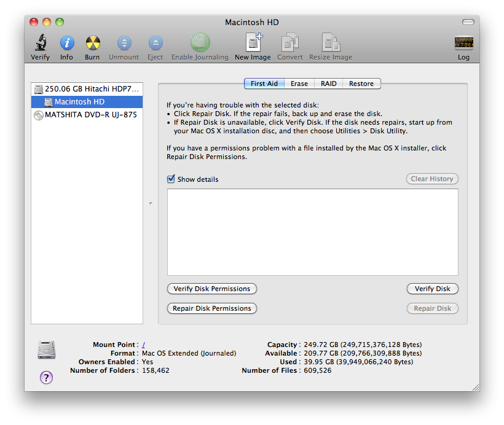This screenshot has width=504, height=425.
Task: Click Repair Disk Permissions button
Action: (212, 308)
